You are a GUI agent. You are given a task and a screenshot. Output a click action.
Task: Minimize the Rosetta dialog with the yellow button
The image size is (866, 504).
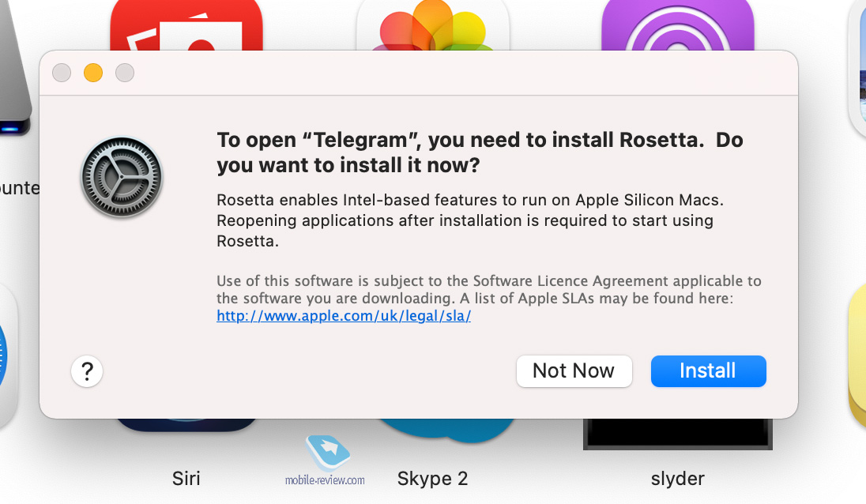[x=93, y=73]
